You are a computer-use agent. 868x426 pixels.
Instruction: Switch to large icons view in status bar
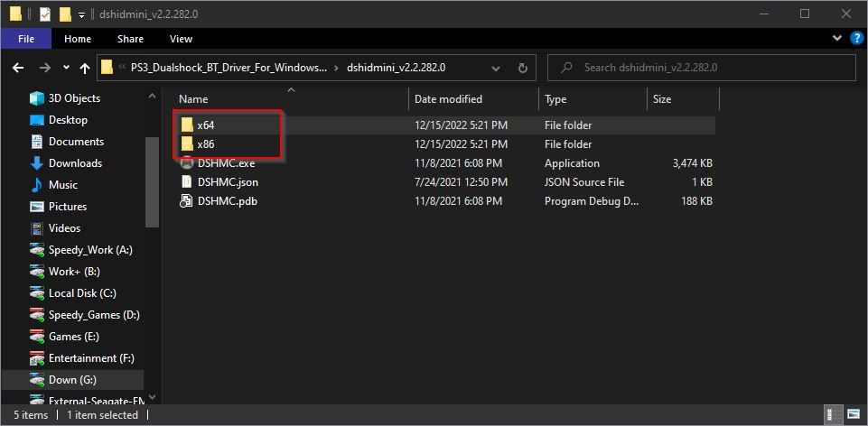tap(851, 415)
